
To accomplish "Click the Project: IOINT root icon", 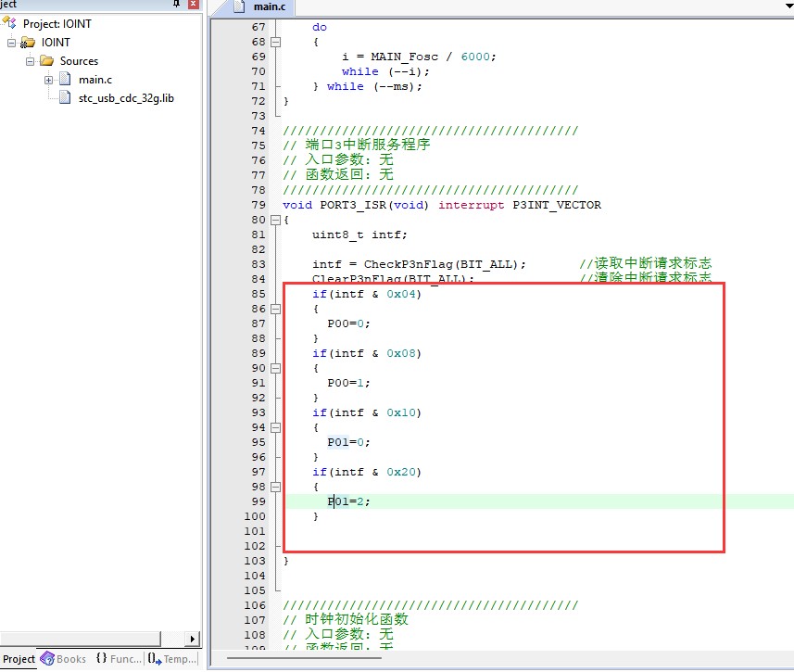I will [12, 24].
